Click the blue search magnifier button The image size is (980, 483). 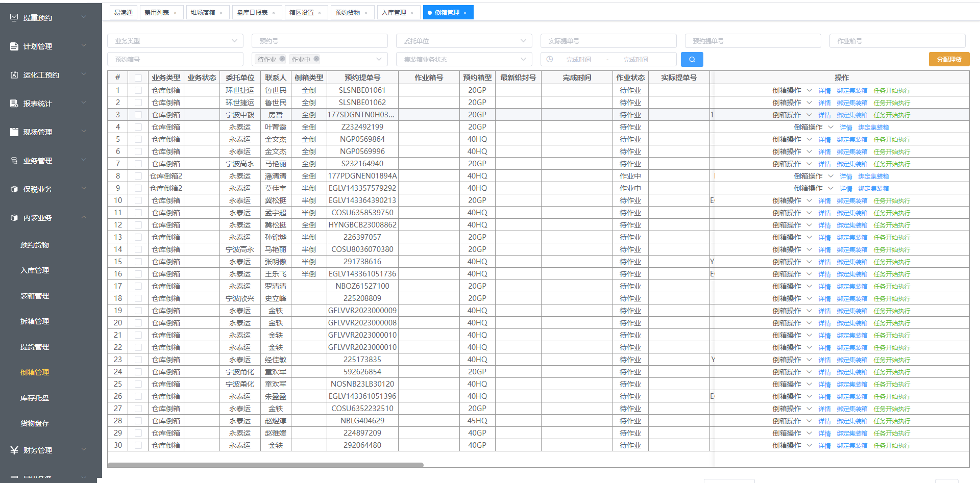pos(692,59)
